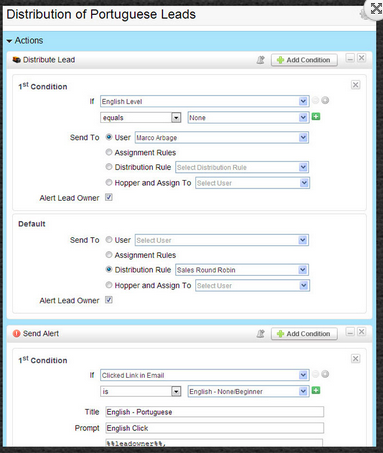Remove the Distribute Lead action
Image resolution: width=383 pixels, height=453 pixels.
click(361, 58)
